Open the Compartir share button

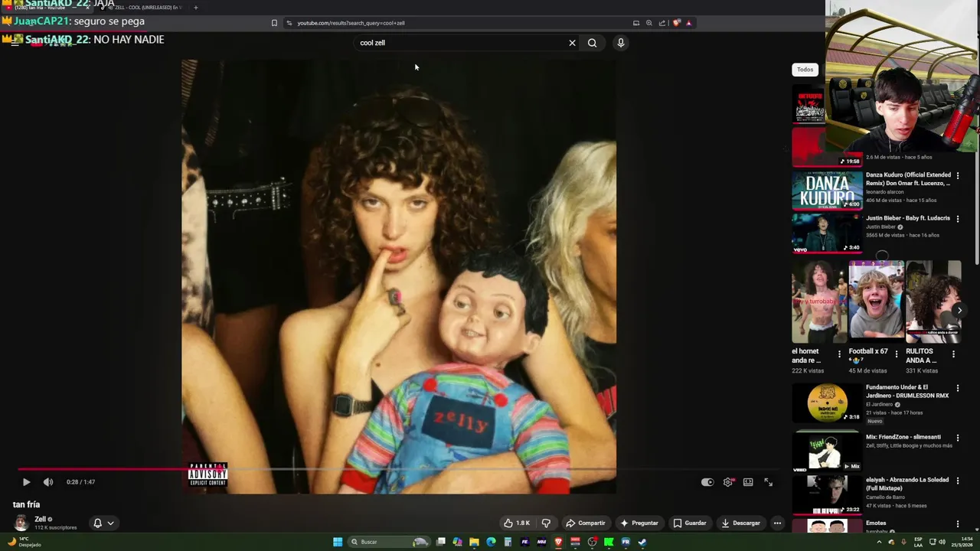click(x=585, y=523)
